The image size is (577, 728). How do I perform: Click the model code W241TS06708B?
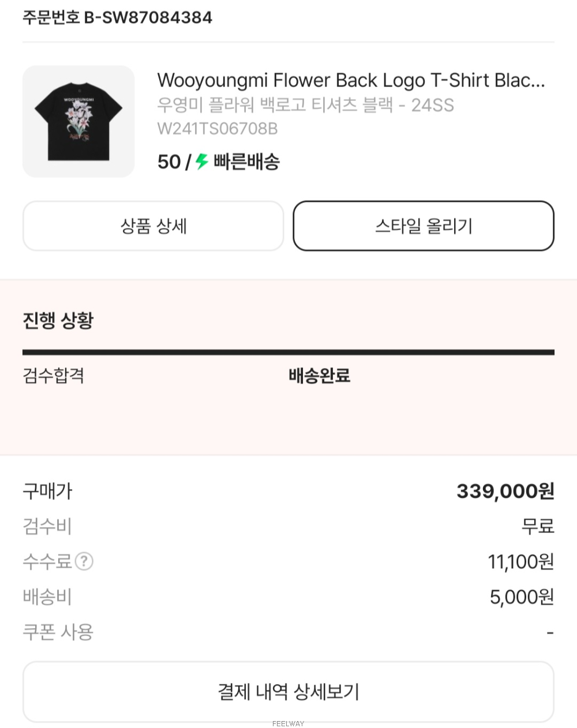click(x=218, y=129)
